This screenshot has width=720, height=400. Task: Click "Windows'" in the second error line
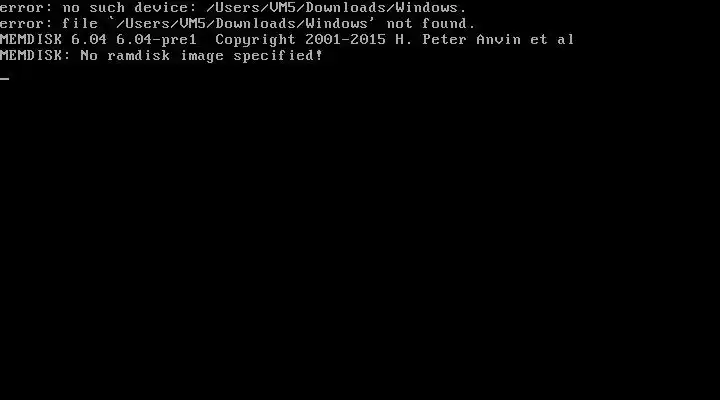(x=340, y=23)
